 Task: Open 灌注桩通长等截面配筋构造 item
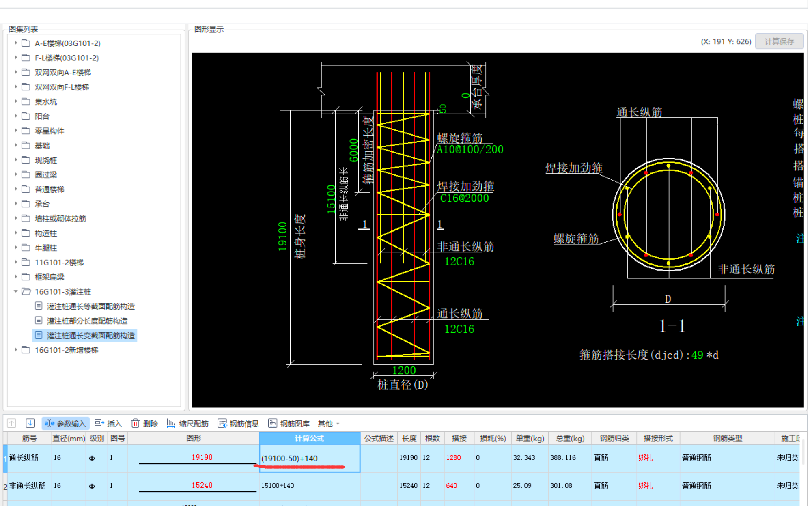pyautogui.click(x=90, y=306)
